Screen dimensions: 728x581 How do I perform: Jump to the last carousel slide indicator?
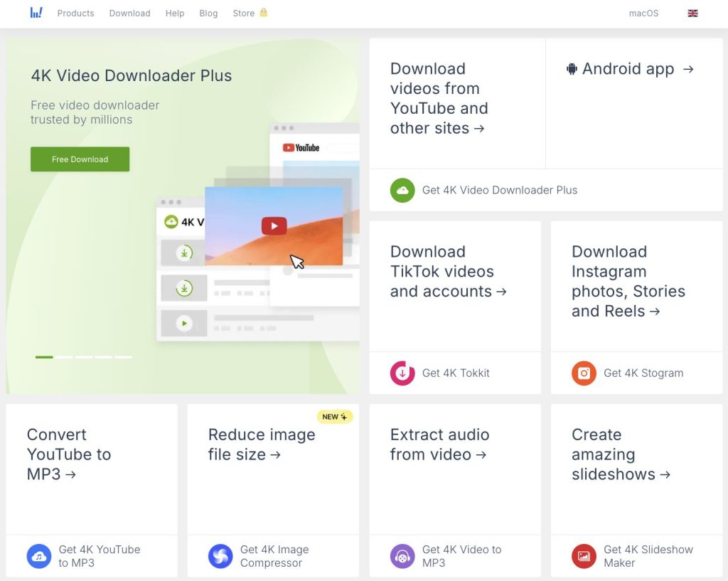coord(124,357)
